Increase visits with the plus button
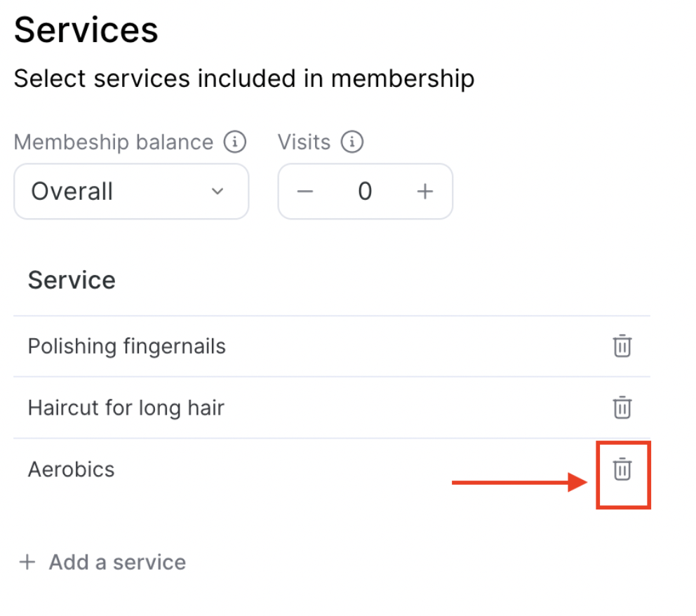Image resolution: width=696 pixels, height=616 pixels. [425, 192]
